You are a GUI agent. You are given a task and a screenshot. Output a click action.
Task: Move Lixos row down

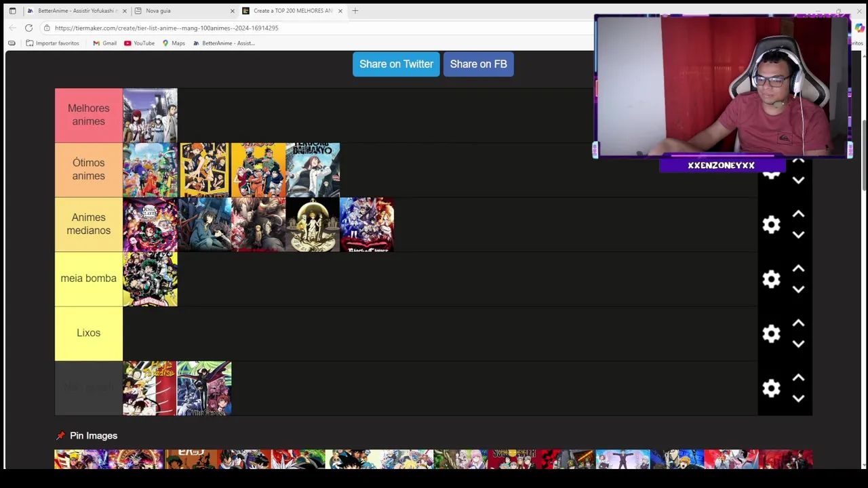(x=798, y=344)
